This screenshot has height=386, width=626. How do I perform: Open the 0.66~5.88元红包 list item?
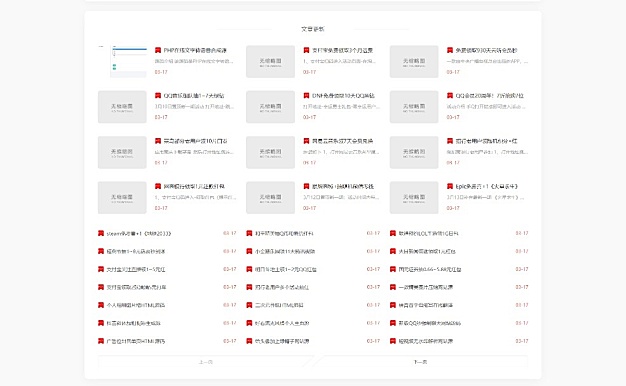430,269
